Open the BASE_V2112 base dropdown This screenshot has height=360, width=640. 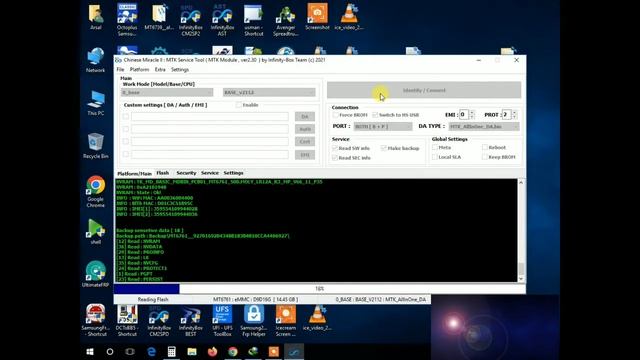click(269, 93)
